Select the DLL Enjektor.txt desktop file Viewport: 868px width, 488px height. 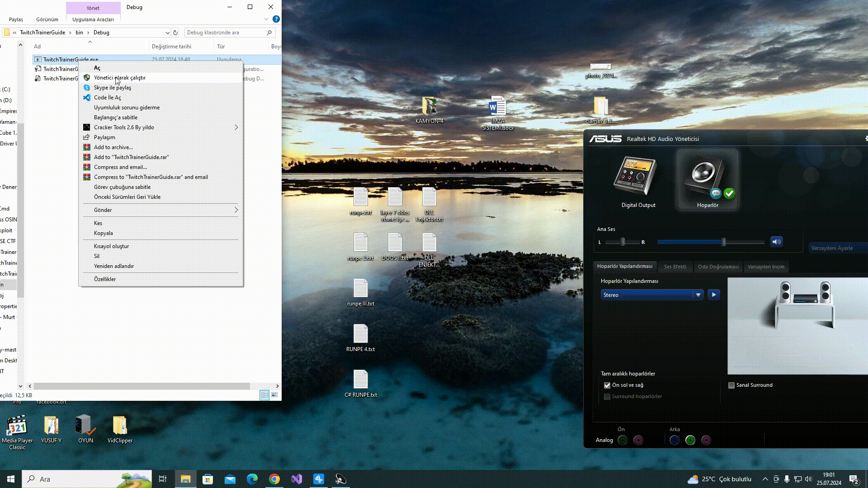click(x=429, y=205)
